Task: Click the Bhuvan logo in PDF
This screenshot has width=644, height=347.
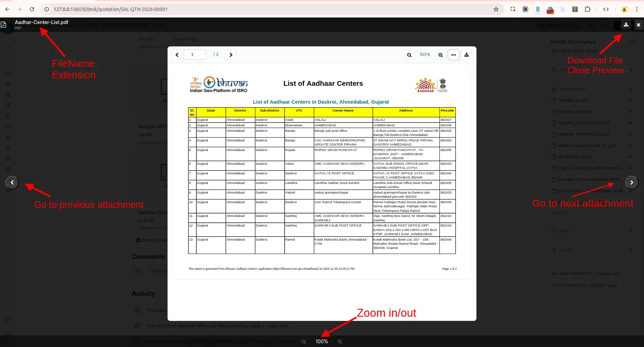Action: tap(219, 85)
